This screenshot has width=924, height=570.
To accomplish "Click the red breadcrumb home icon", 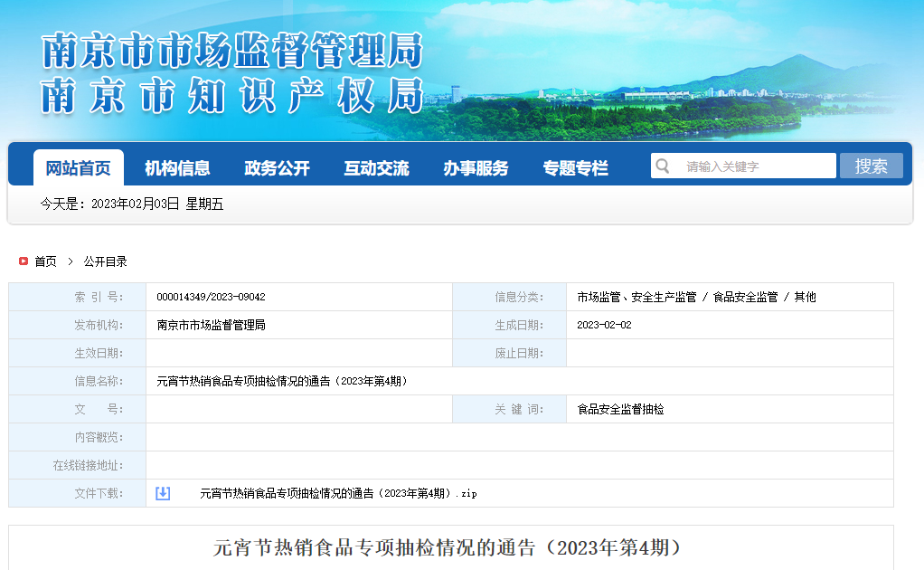I will pos(24,261).
